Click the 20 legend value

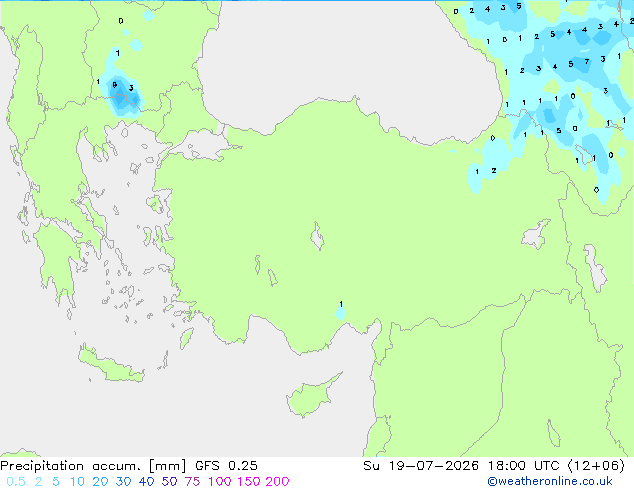click(100, 482)
